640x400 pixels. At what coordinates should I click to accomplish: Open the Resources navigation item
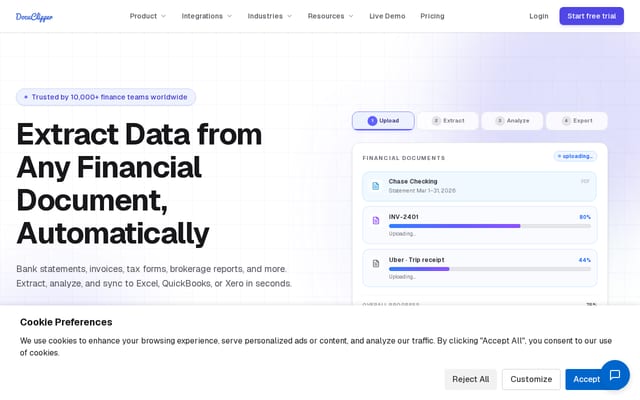[331, 16]
